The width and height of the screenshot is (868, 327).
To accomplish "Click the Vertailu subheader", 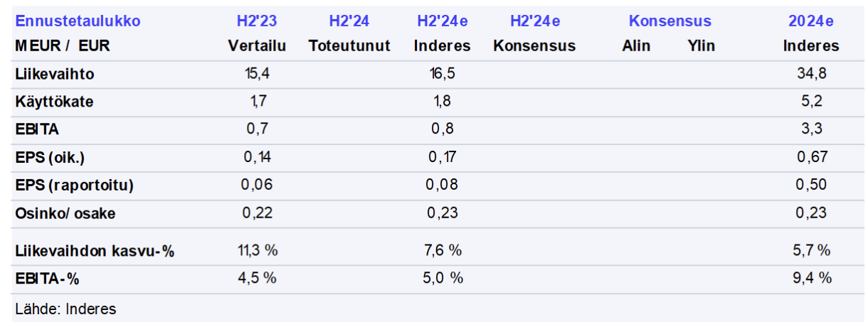I will [x=257, y=46].
